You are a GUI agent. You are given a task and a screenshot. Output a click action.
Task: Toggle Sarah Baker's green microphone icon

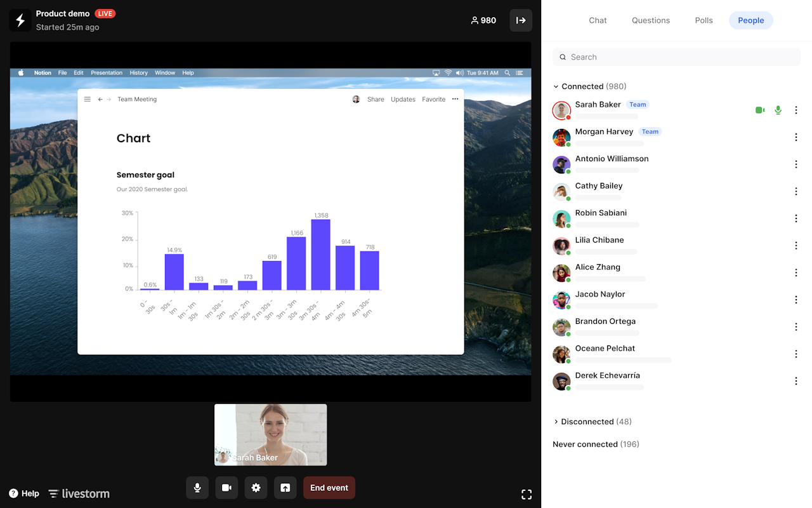click(x=778, y=110)
